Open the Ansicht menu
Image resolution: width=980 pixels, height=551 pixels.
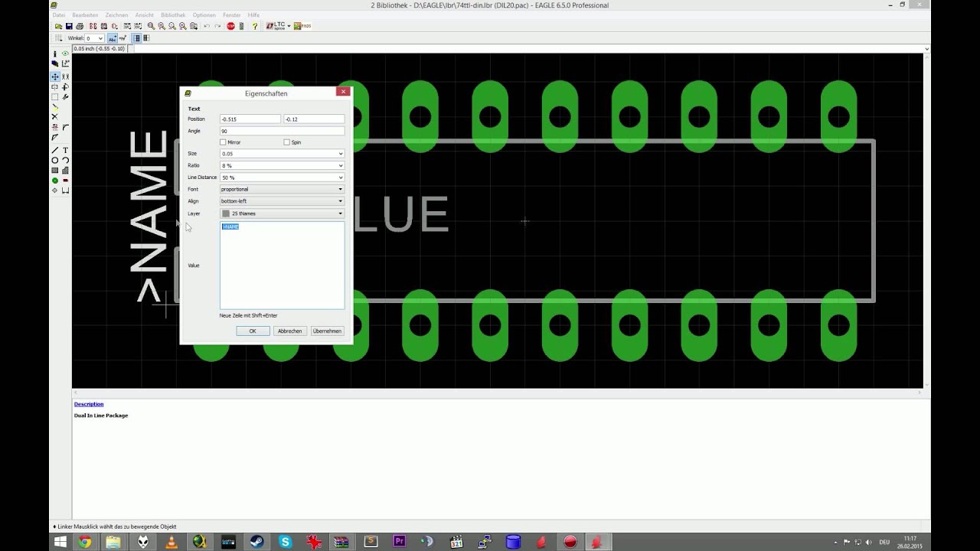(145, 15)
